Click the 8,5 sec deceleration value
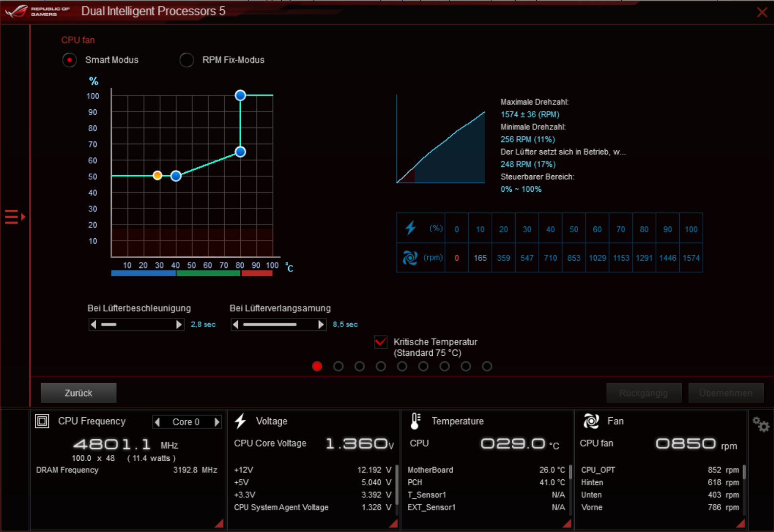The height and width of the screenshot is (532, 774). click(345, 325)
